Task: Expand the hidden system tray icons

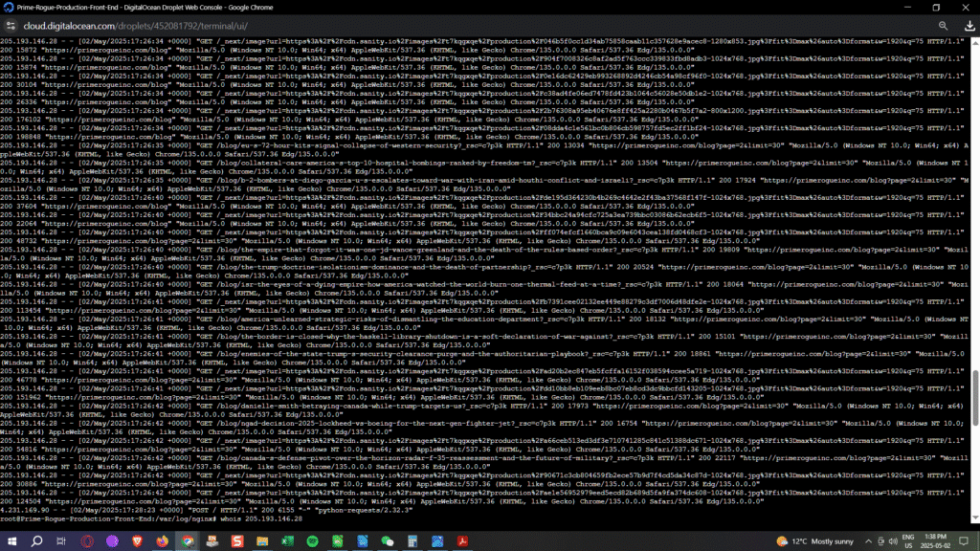Action: click(867, 540)
